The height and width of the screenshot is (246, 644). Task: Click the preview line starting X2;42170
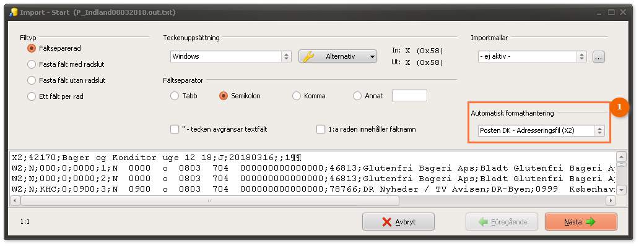point(157,158)
